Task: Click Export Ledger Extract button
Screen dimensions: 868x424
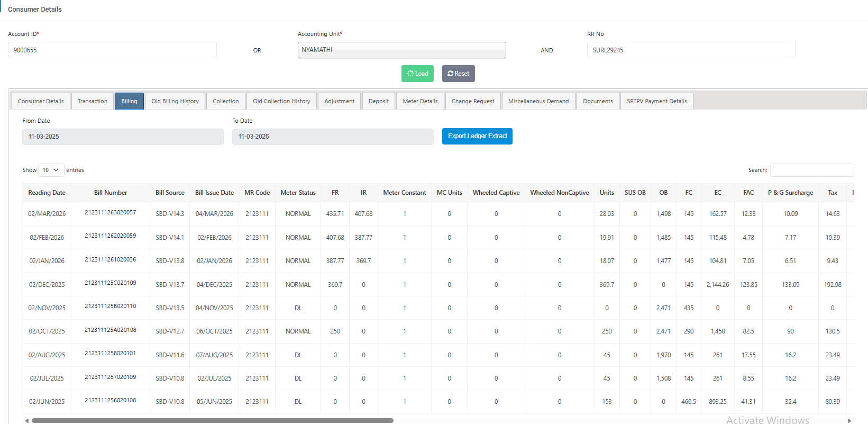Action: point(477,136)
